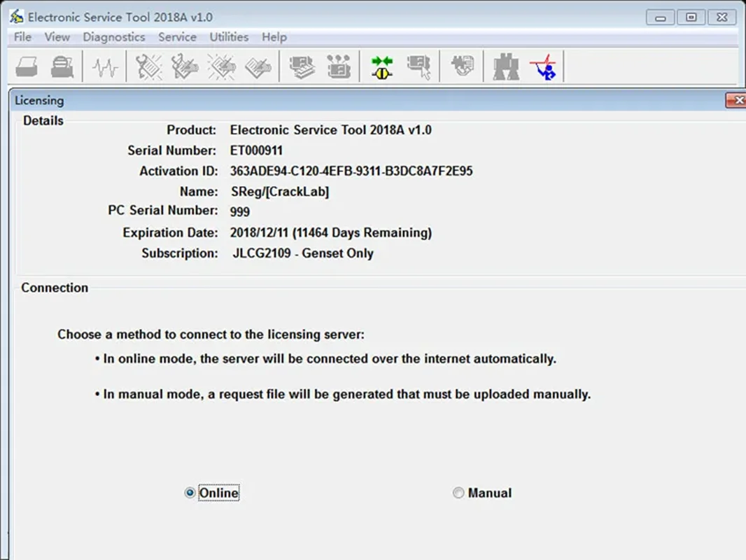Viewport: 746px width, 560px height.
Task: Click the red and blue Help icon
Action: click(x=543, y=67)
